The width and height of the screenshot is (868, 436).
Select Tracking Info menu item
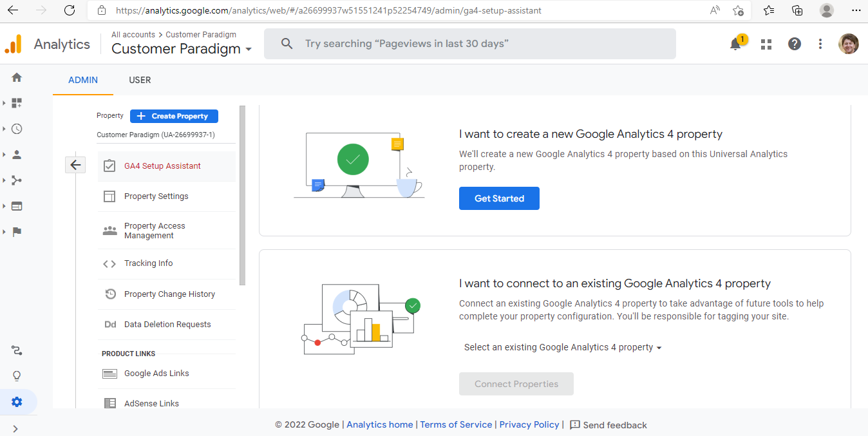point(149,263)
